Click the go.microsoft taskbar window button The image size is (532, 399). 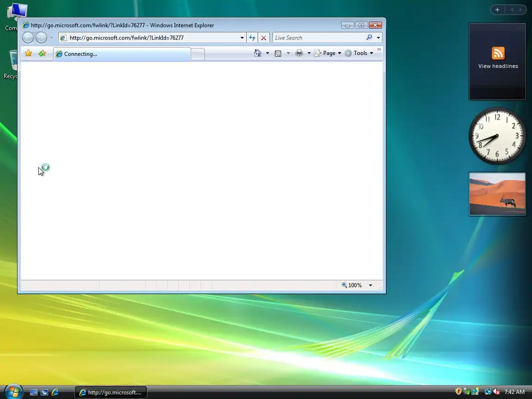click(111, 392)
